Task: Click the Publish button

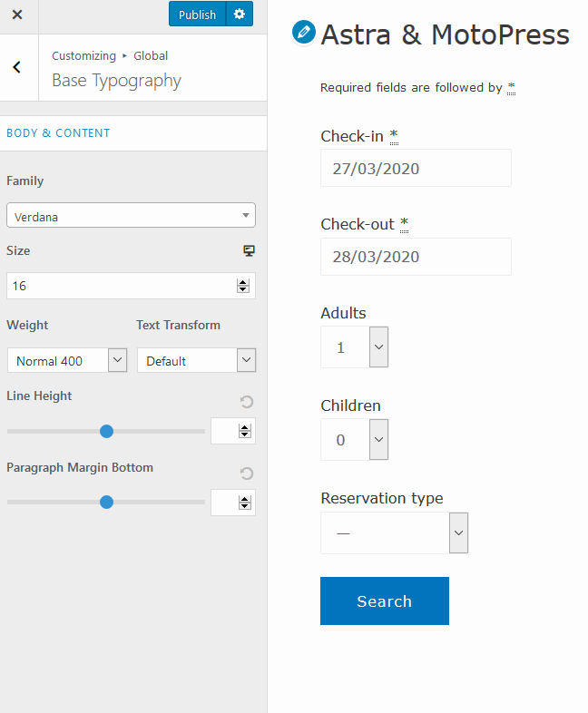Action: pyautogui.click(x=197, y=15)
